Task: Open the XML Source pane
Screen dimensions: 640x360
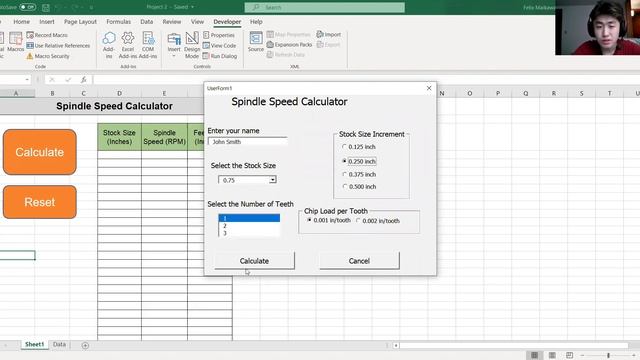Action: [256, 42]
